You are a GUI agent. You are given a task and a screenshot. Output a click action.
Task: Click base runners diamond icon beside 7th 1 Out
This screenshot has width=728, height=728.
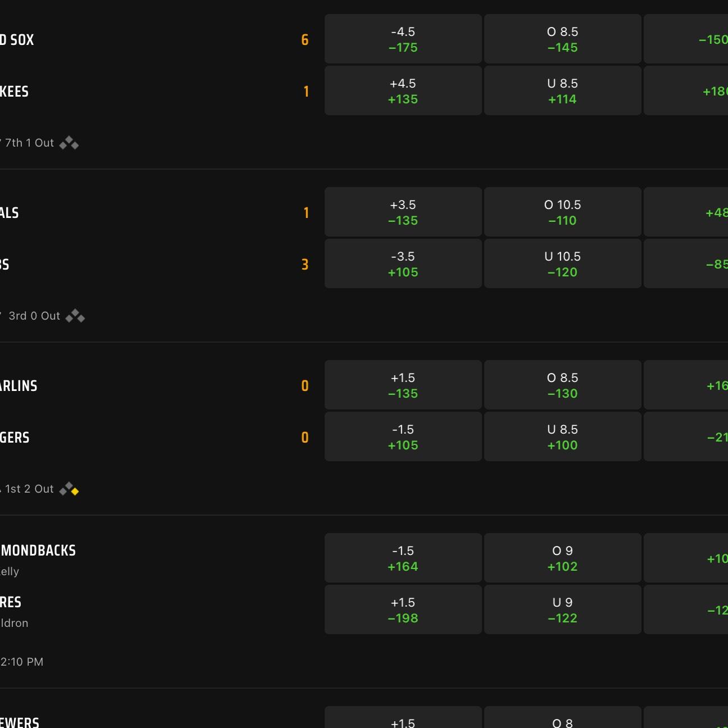point(69,143)
